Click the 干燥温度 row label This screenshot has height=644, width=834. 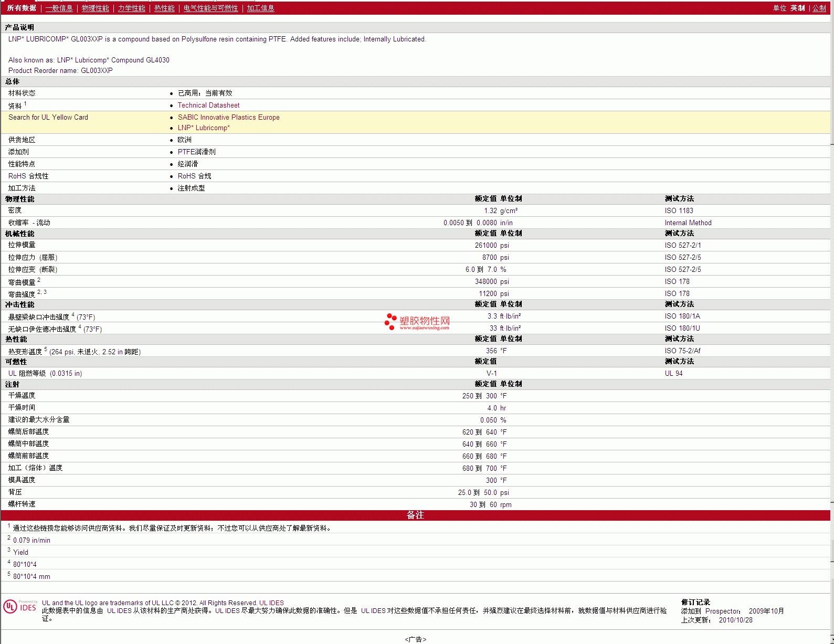click(22, 396)
